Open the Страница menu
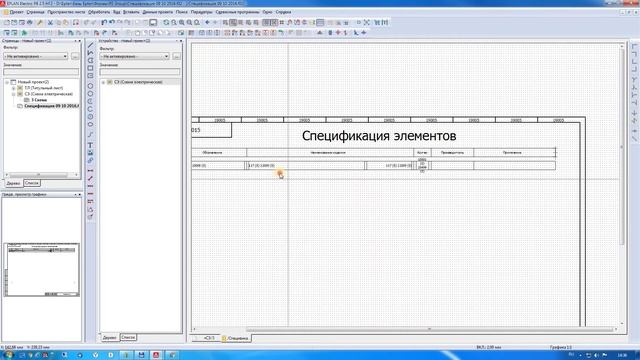Image resolution: width=640 pixels, height=360 pixels. pyautogui.click(x=36, y=12)
